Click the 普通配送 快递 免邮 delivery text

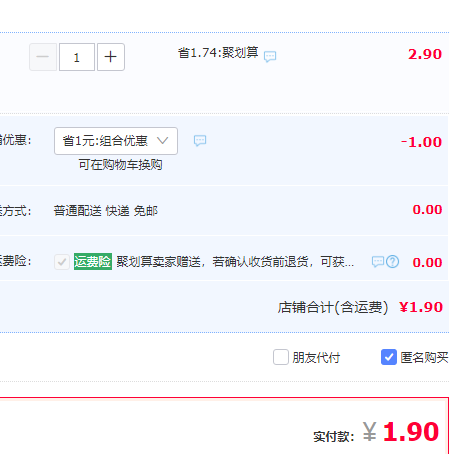pyautogui.click(x=106, y=211)
